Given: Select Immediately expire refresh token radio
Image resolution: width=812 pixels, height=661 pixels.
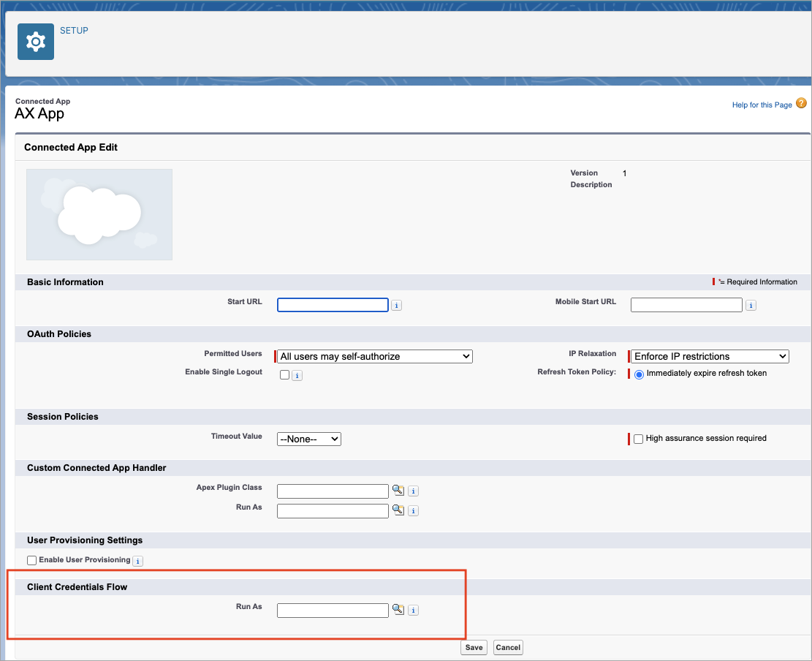Looking at the screenshot, I should [x=639, y=374].
